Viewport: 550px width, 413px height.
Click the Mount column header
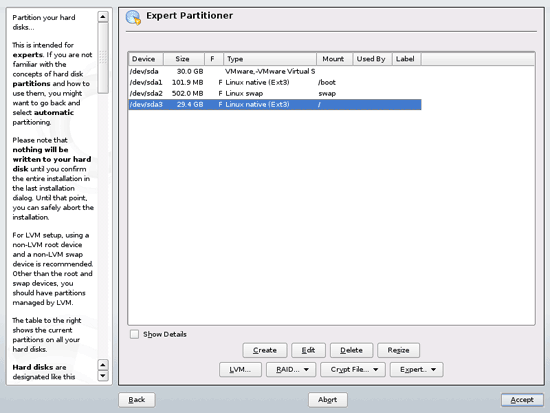click(334, 59)
